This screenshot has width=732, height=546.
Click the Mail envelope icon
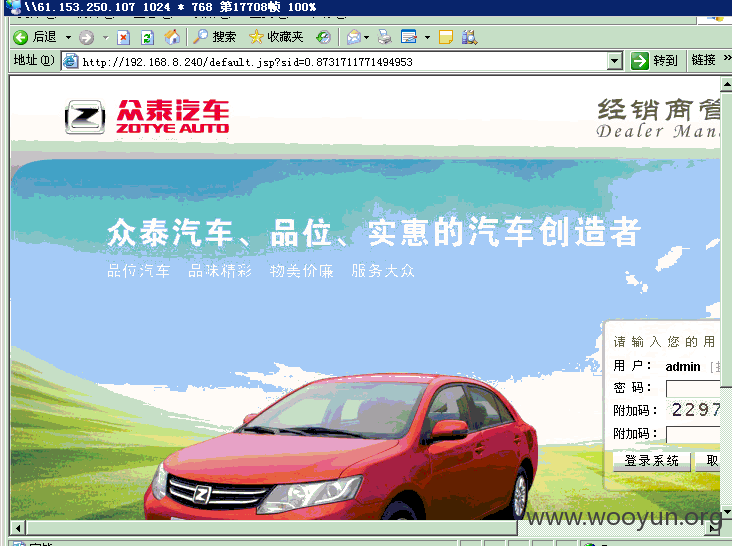tap(354, 37)
